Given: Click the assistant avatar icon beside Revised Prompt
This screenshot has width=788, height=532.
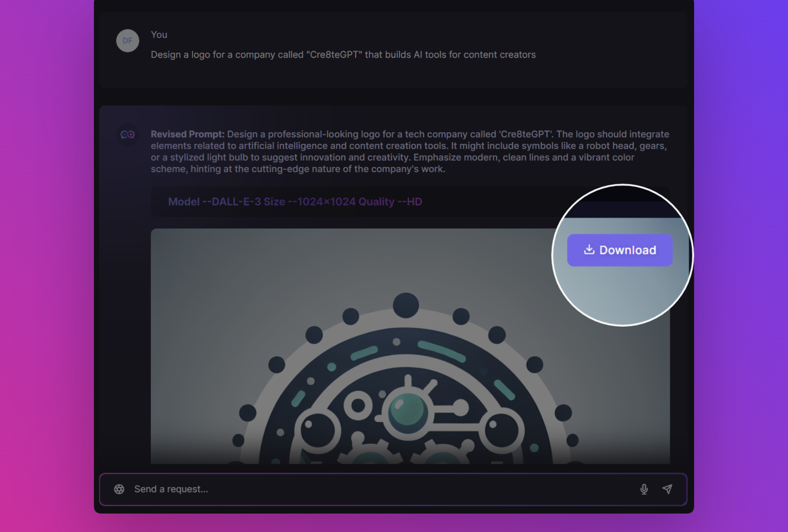Looking at the screenshot, I should [127, 135].
